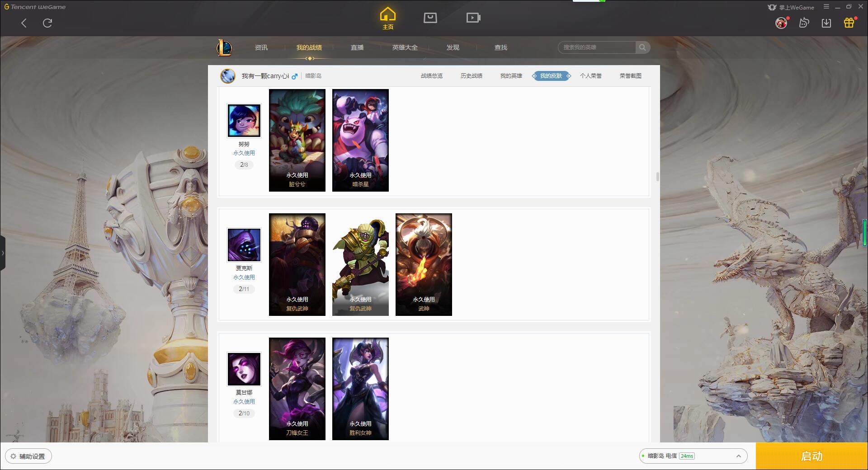Viewport: 868px width, 470px height.
Task: Open the gift box icon
Action: click(849, 23)
